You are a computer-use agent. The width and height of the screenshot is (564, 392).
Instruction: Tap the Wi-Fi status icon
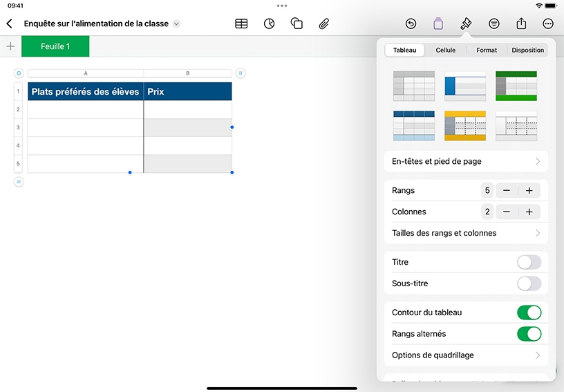tap(539, 6)
